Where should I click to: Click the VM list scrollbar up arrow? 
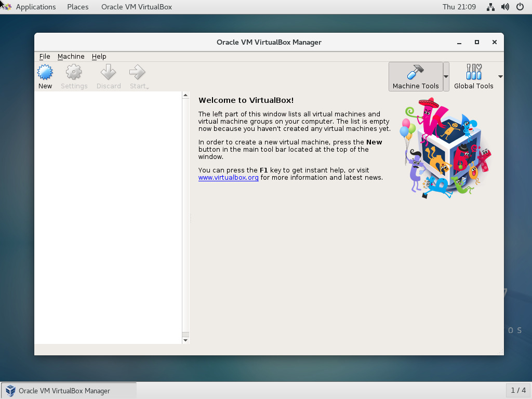[x=185, y=96]
